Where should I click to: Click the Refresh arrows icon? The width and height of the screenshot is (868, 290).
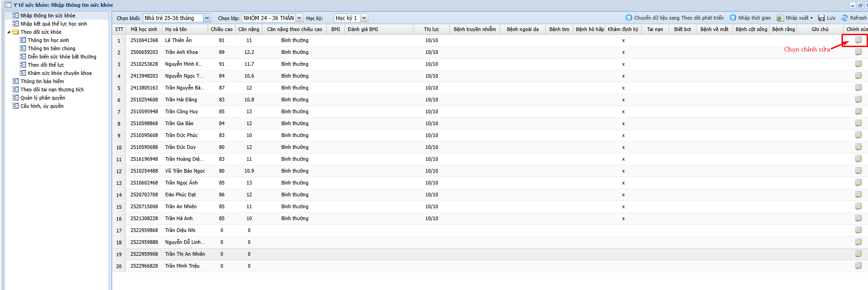[845, 18]
